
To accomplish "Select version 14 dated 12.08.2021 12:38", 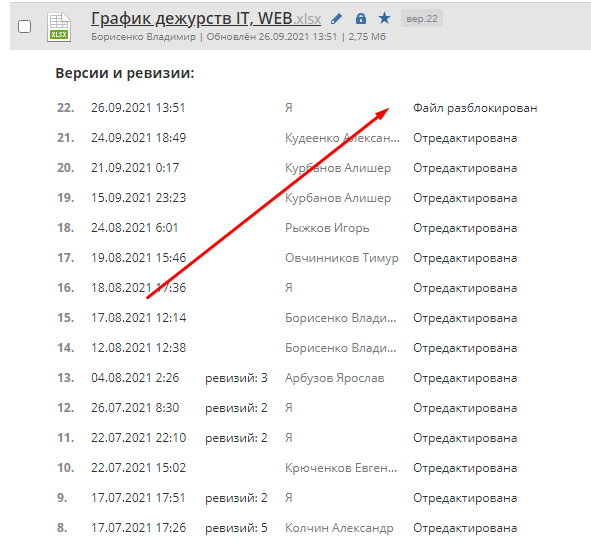I will coord(138,348).
